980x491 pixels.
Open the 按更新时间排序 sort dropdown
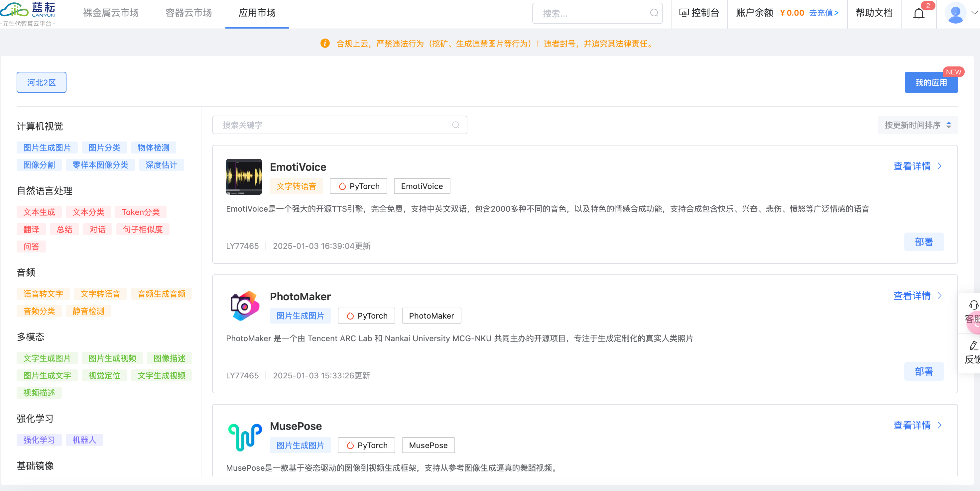tap(917, 125)
